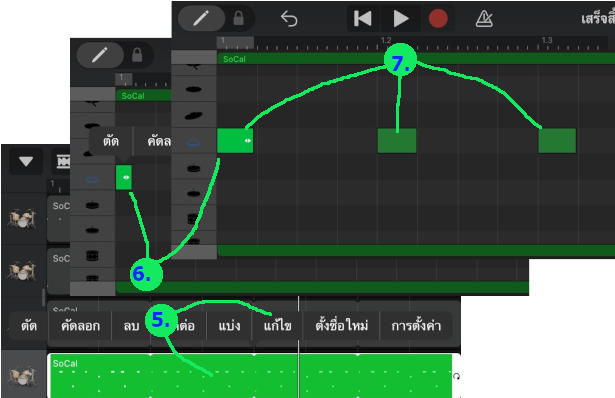Toggle the lock icon in top toolbar

coord(238,18)
